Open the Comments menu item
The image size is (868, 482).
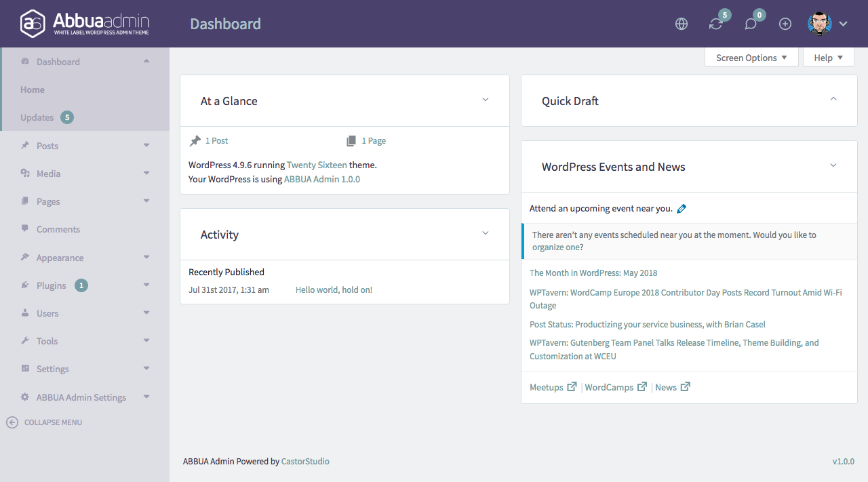tap(58, 229)
